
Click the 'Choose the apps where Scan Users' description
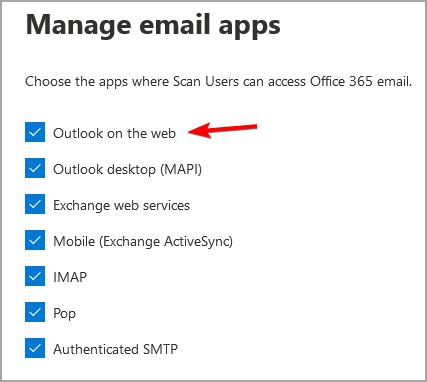click(219, 82)
